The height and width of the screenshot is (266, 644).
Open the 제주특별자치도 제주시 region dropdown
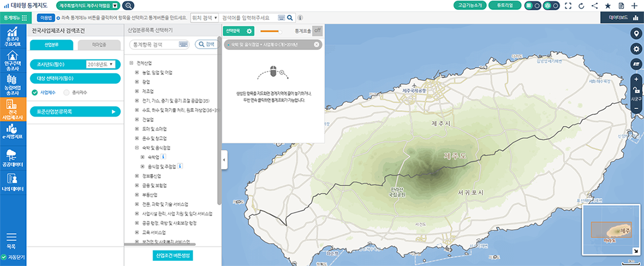[88, 6]
